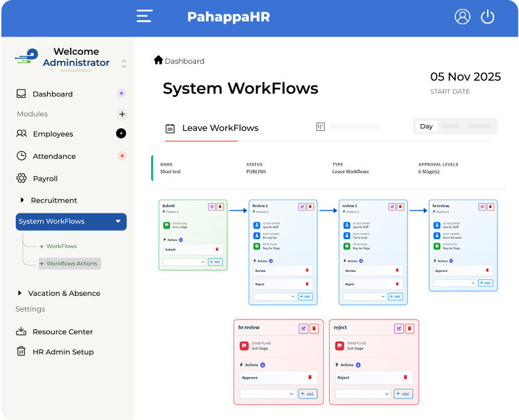Click Add button in Review 1 stage
Image resolution: width=519 pixels, height=420 pixels.
pyautogui.click(x=305, y=297)
